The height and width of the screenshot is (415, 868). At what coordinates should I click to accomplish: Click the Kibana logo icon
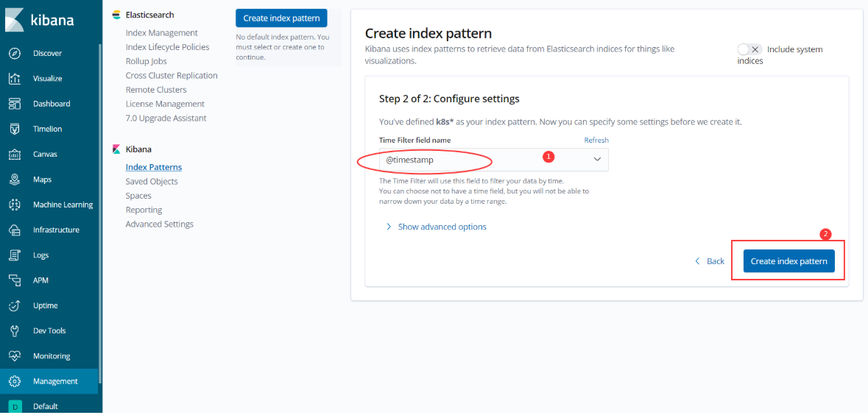click(x=15, y=21)
